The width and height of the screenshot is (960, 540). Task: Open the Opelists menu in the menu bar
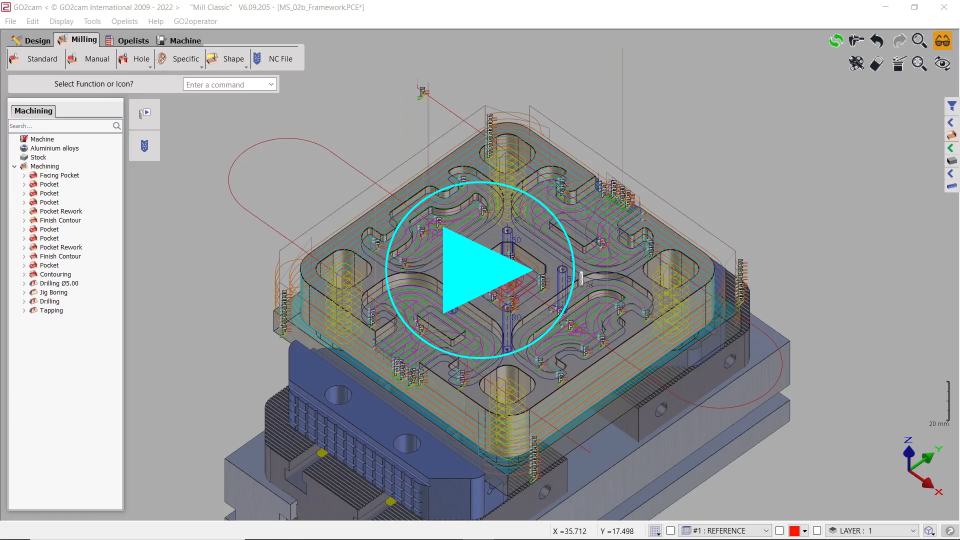coord(124,21)
